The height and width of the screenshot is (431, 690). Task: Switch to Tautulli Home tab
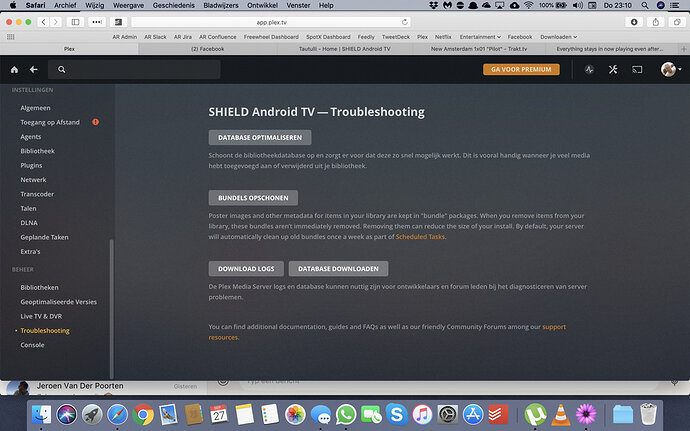(x=345, y=49)
